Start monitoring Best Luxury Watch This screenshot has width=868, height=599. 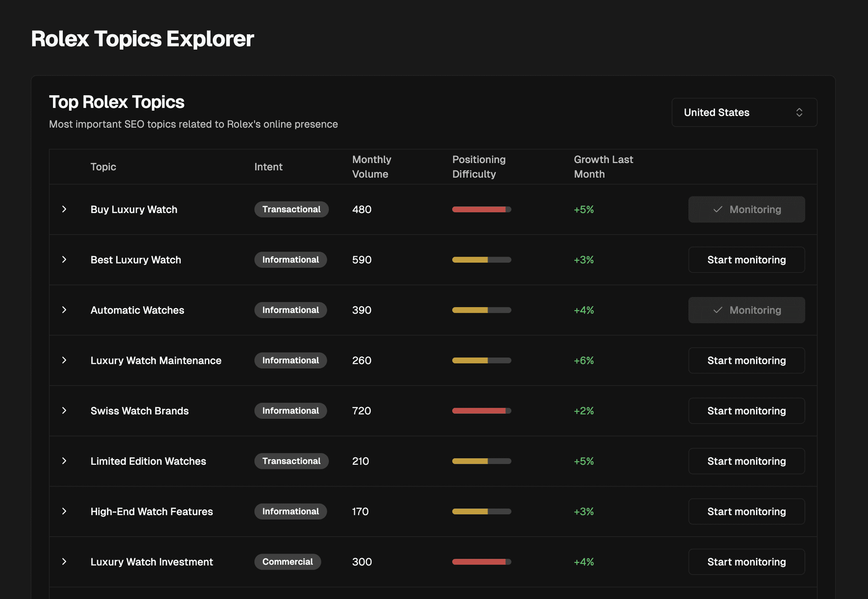pyautogui.click(x=746, y=260)
